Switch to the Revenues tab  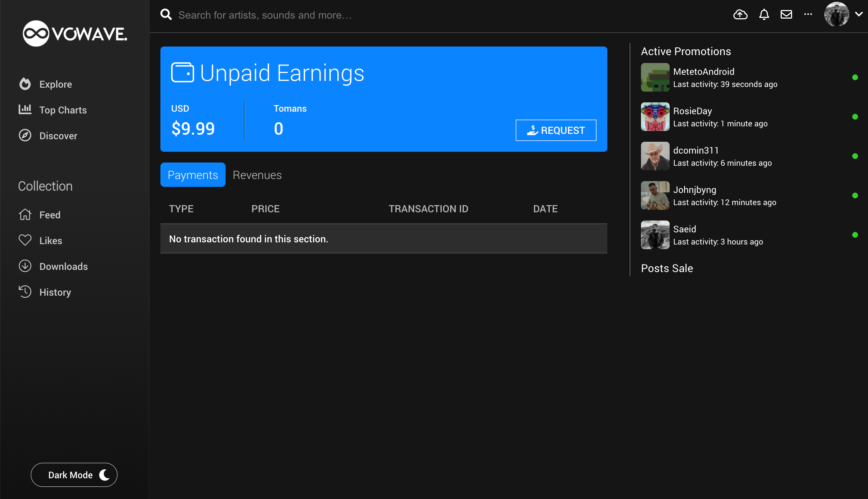click(x=257, y=175)
